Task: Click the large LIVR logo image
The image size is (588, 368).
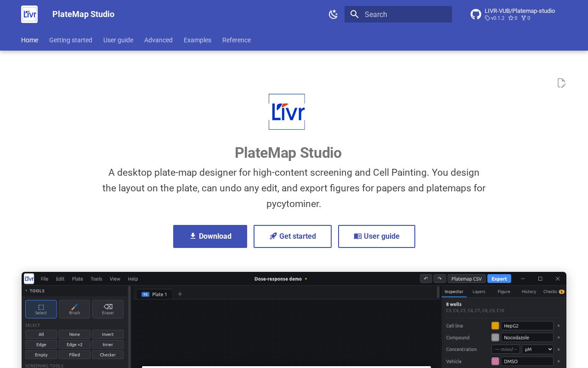Action: 287,112
